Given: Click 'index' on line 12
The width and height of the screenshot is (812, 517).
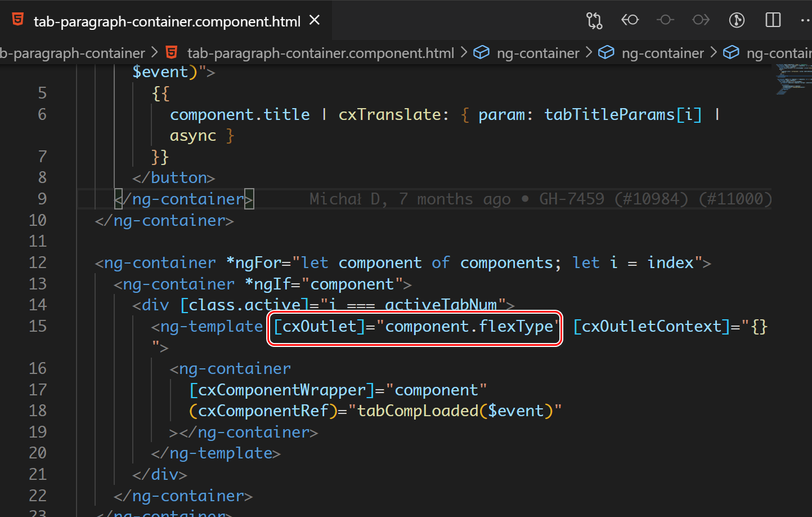Looking at the screenshot, I should (670, 262).
